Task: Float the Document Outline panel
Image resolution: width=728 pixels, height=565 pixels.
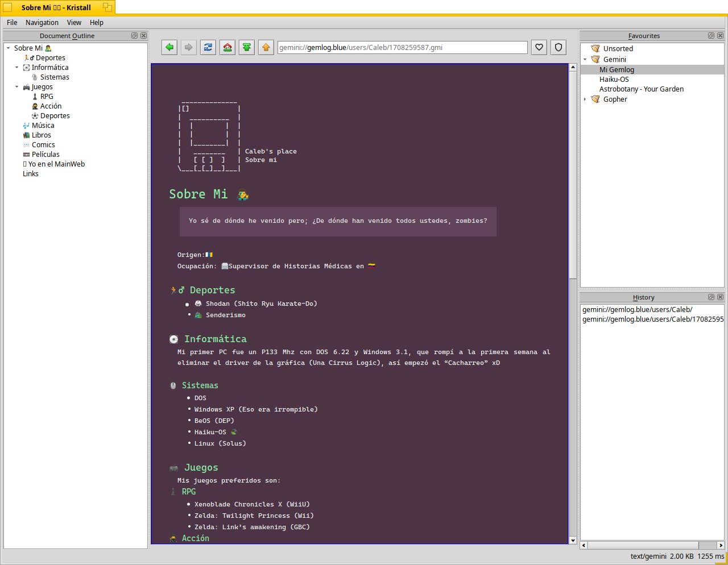Action: (x=134, y=36)
